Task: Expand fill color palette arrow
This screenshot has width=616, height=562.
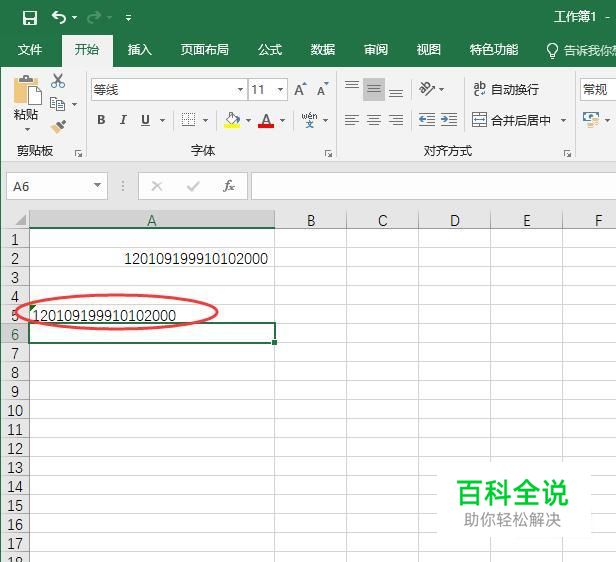Action: coord(248,120)
